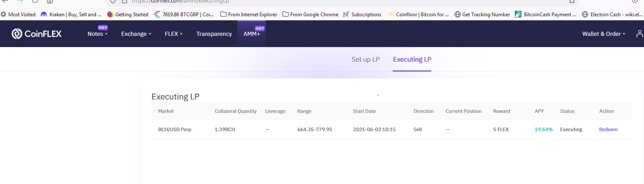Open the BitcoinCash Payment bookmark
644x184 pixels.
[545, 14]
